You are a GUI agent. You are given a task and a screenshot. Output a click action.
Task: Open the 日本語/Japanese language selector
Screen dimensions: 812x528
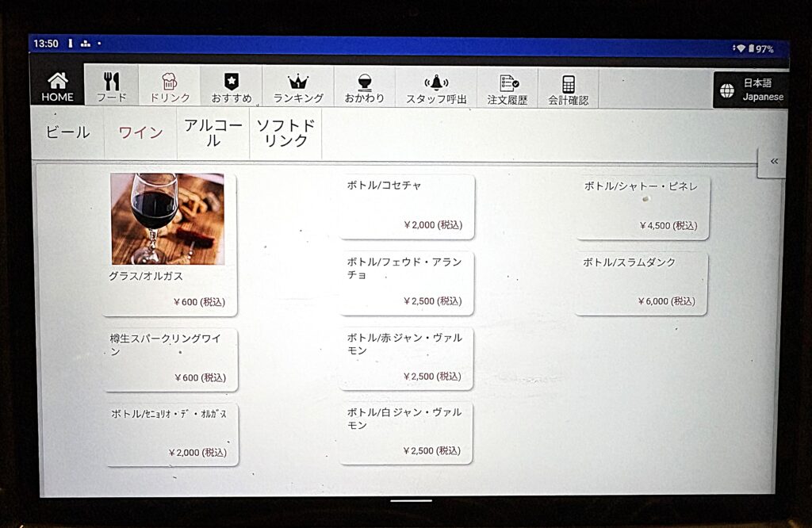pos(751,90)
